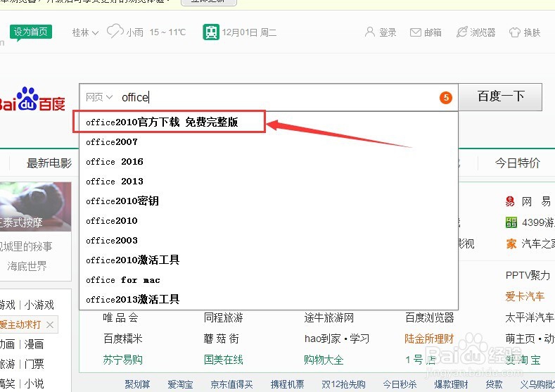Click the 小雨 15~11℃ weather text
The height and width of the screenshot is (392, 555).
[x=155, y=32]
